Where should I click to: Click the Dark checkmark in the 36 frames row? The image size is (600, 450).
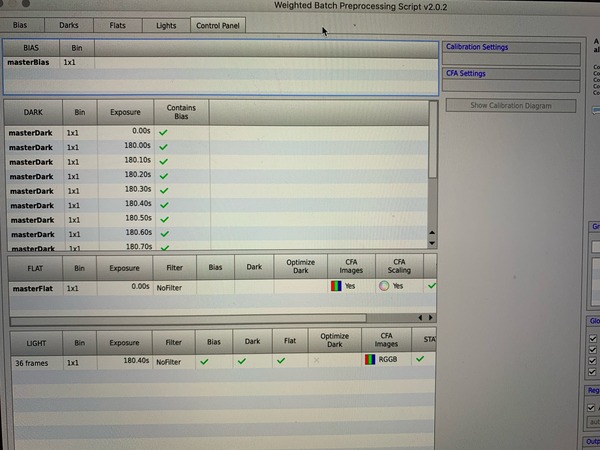click(x=242, y=361)
